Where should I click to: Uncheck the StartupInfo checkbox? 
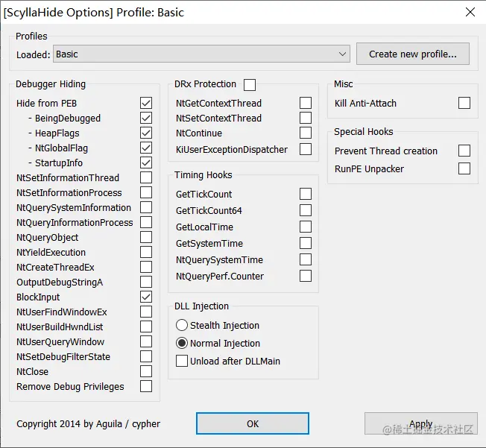pos(146,163)
